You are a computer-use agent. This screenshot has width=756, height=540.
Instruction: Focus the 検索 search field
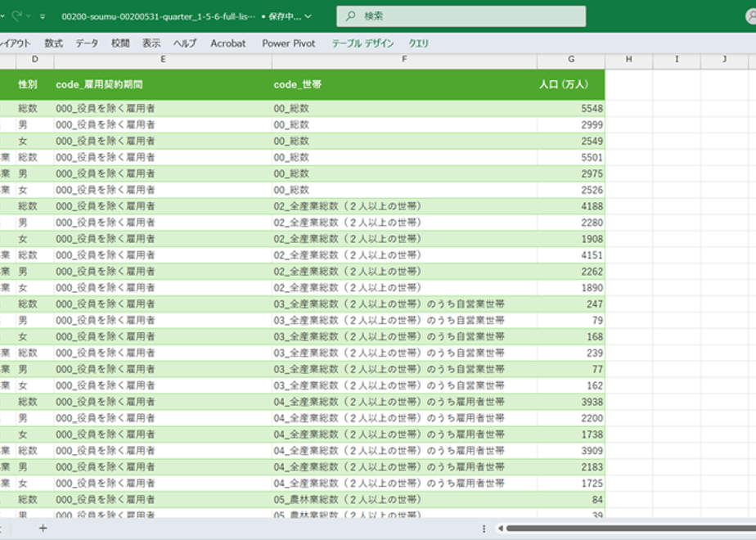[461, 16]
